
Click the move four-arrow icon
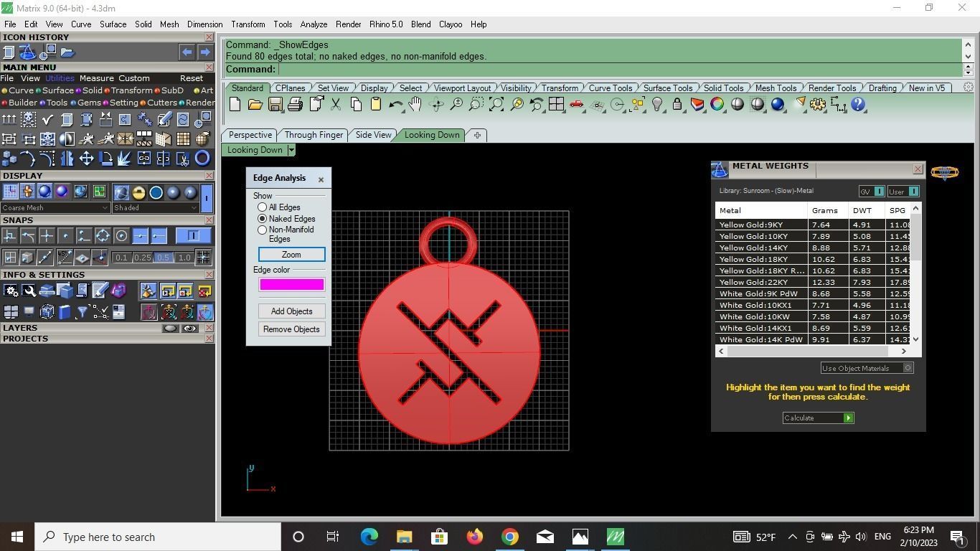point(86,159)
